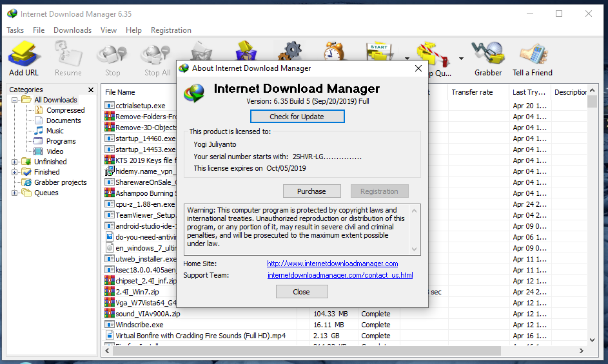The image size is (608, 364).
Task: Click the File Name column header
Action: (x=120, y=92)
